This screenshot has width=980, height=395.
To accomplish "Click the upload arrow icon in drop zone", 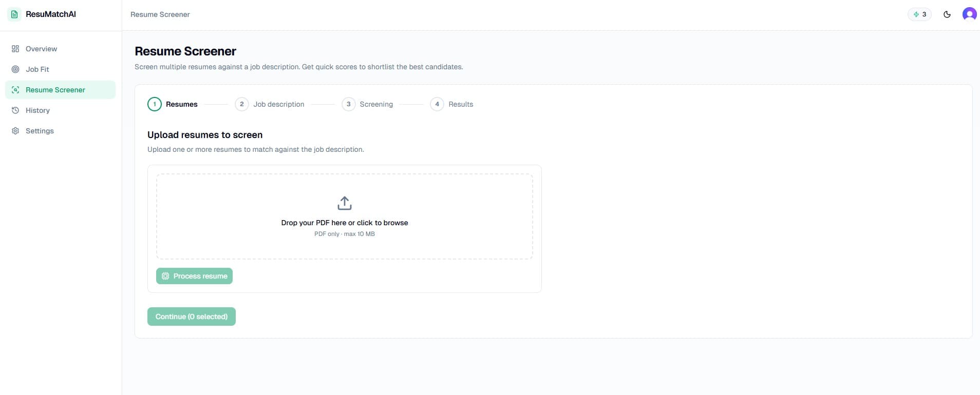I will coord(345,203).
